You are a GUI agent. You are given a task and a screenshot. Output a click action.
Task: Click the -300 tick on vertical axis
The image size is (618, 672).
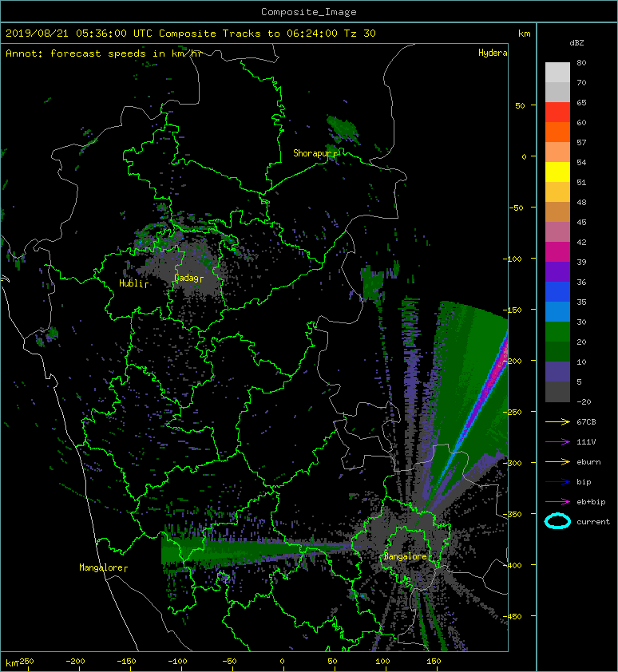pos(512,463)
